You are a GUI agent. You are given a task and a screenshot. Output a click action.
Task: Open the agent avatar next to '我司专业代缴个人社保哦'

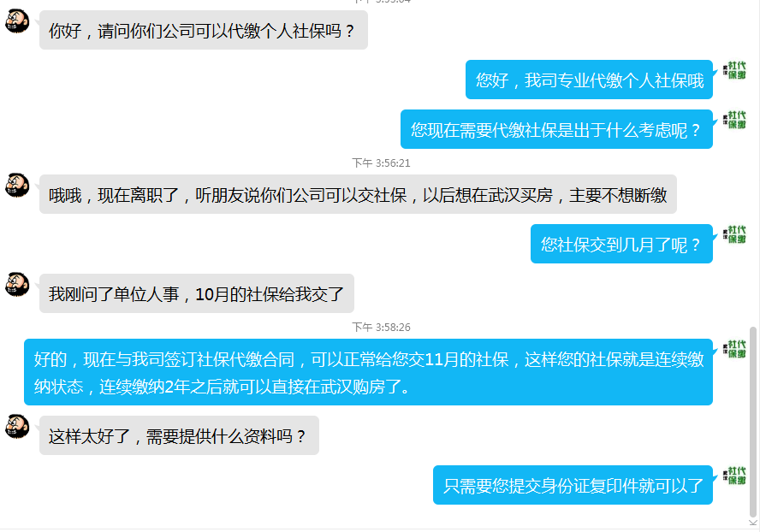coord(734,71)
